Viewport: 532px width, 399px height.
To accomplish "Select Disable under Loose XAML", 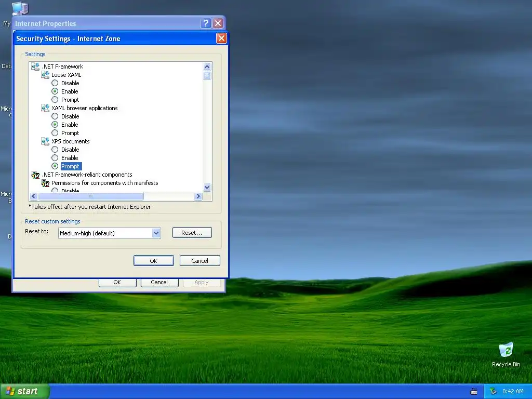I will pyautogui.click(x=55, y=83).
